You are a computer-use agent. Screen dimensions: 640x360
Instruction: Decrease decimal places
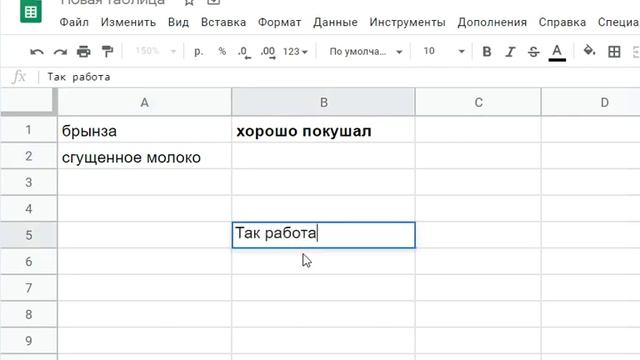(x=244, y=52)
